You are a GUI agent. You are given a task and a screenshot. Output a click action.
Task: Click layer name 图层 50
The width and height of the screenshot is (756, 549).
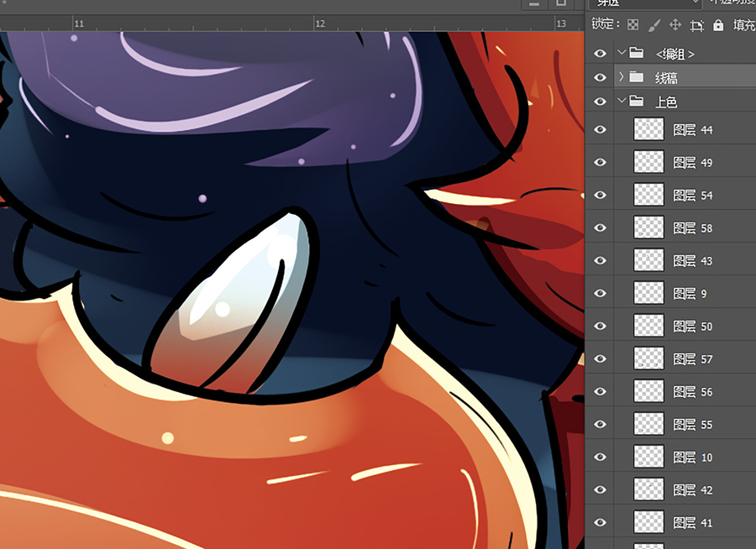693,327
